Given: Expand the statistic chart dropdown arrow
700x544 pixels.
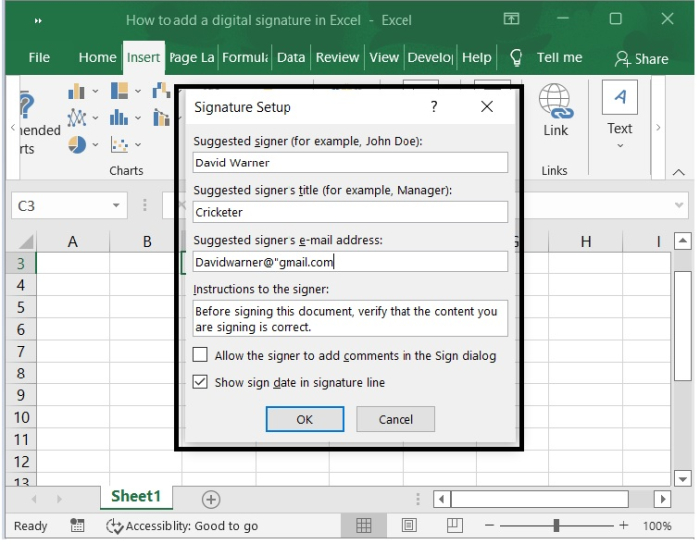Looking at the screenshot, I should click(138, 118).
